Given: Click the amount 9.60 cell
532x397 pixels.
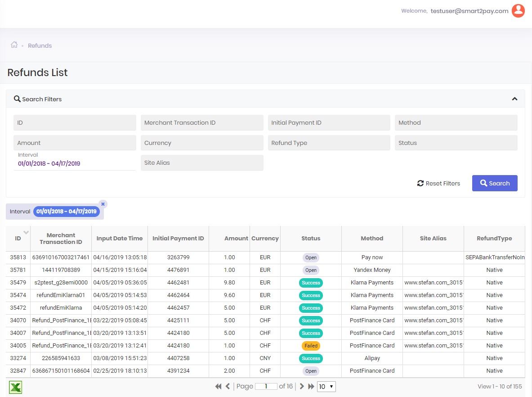Looking at the screenshot, I should [x=229, y=295].
